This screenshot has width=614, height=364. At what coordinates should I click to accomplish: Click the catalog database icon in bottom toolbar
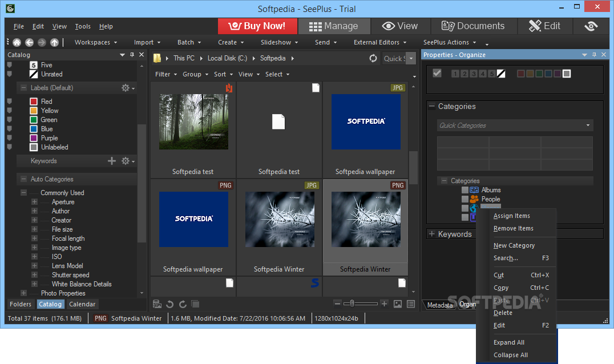point(157,304)
